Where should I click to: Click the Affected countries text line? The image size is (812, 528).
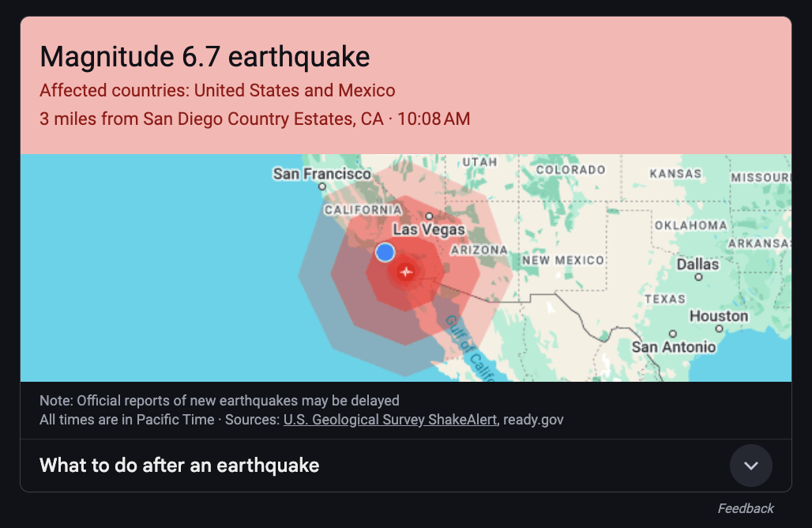click(x=217, y=91)
